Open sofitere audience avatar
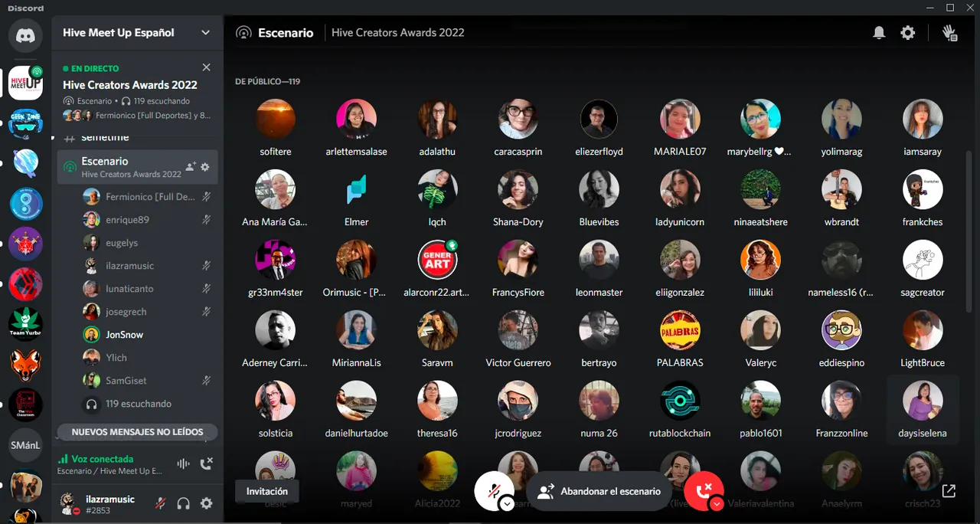Screen dimensions: 980x524 (x=276, y=120)
